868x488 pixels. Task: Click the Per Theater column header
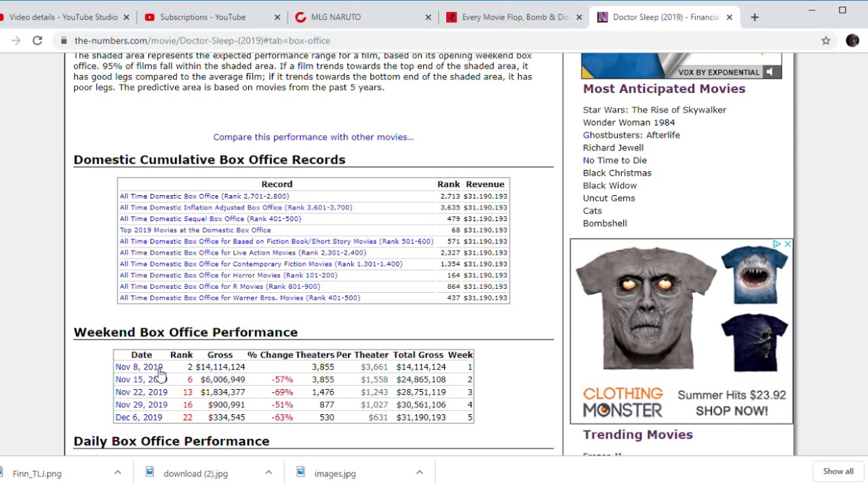(362, 354)
